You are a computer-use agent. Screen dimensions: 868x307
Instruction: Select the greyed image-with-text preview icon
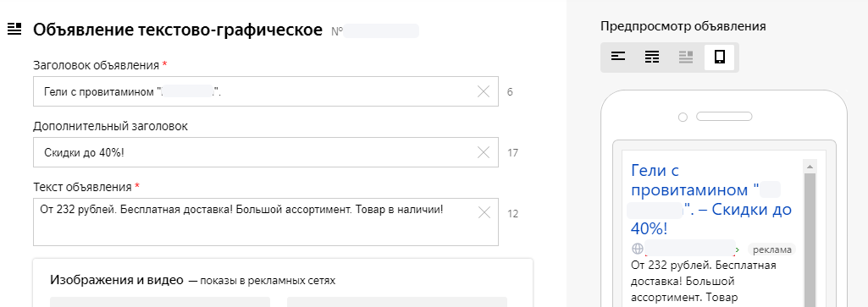(686, 57)
